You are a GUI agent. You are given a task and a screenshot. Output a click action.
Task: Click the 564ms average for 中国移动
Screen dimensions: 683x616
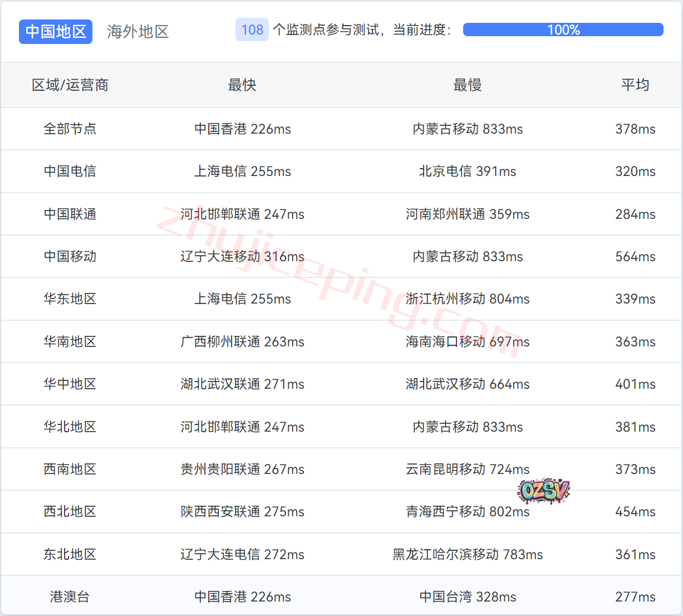(635, 257)
